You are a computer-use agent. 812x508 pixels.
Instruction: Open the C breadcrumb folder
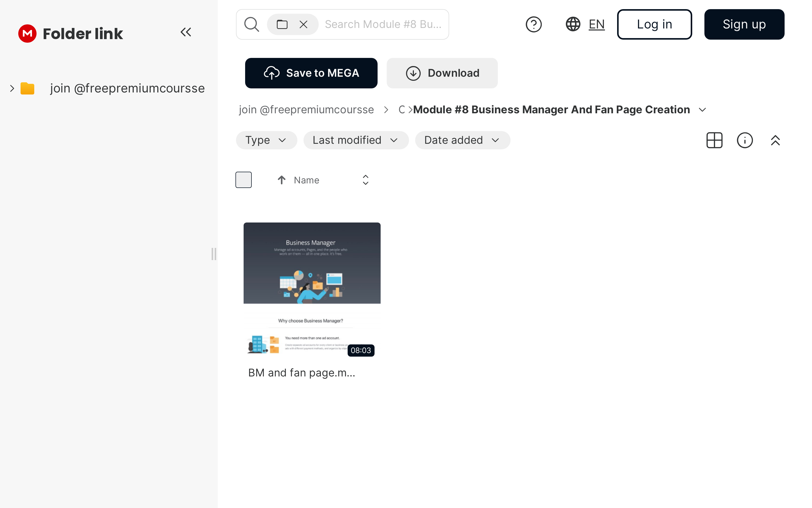(x=402, y=110)
